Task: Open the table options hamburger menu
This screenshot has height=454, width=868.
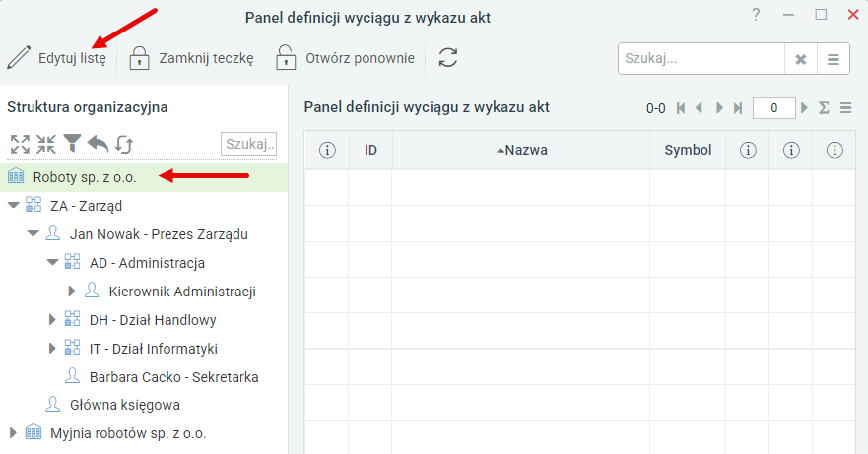Action: coord(846,108)
